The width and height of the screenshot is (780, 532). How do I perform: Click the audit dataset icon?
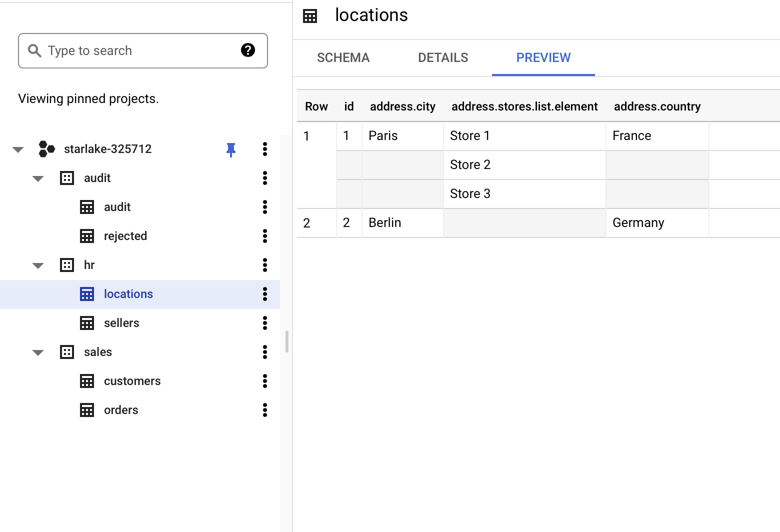pyautogui.click(x=67, y=178)
